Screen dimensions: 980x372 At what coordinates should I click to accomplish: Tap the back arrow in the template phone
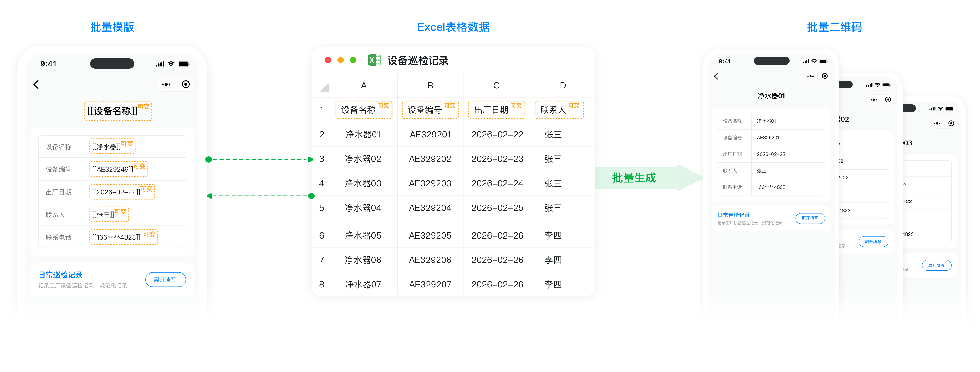point(37,85)
